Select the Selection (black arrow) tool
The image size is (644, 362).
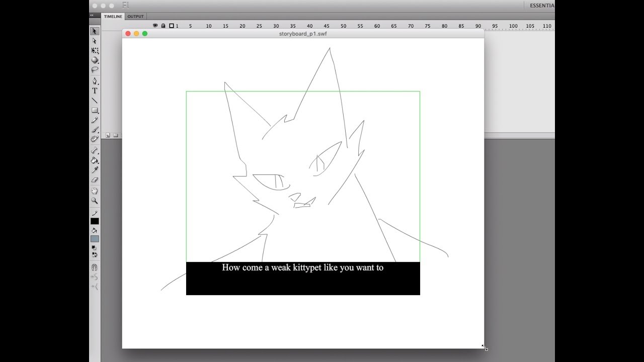95,31
